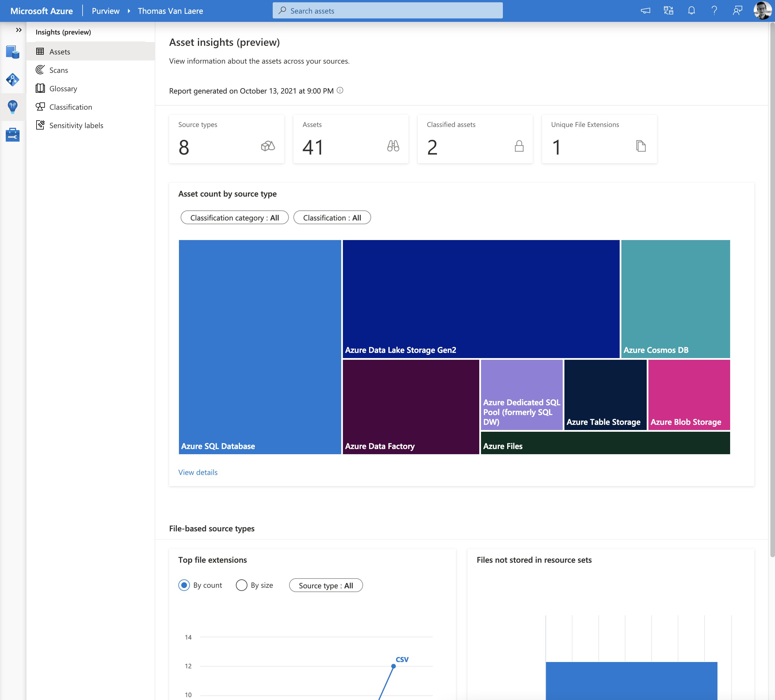This screenshot has width=775, height=700.
Task: Click the Glossary book icon
Action: (40, 88)
